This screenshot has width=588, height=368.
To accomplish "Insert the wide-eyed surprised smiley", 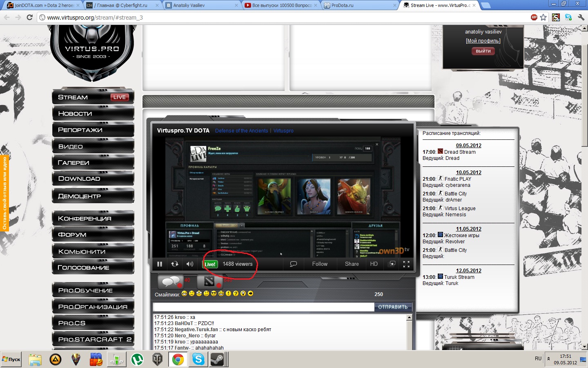I will (199, 294).
